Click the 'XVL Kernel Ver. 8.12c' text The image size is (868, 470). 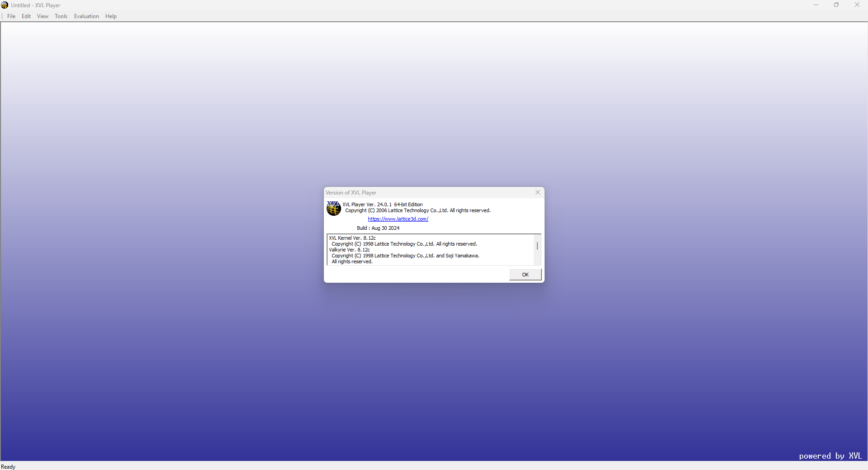point(352,238)
